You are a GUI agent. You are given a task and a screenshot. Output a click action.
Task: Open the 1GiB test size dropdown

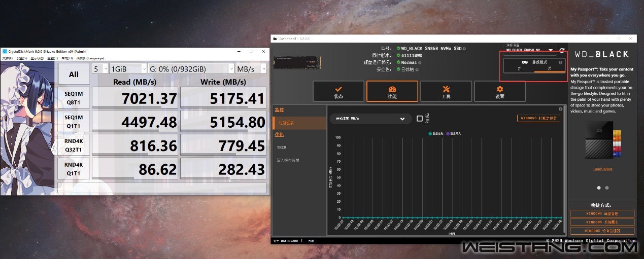127,68
